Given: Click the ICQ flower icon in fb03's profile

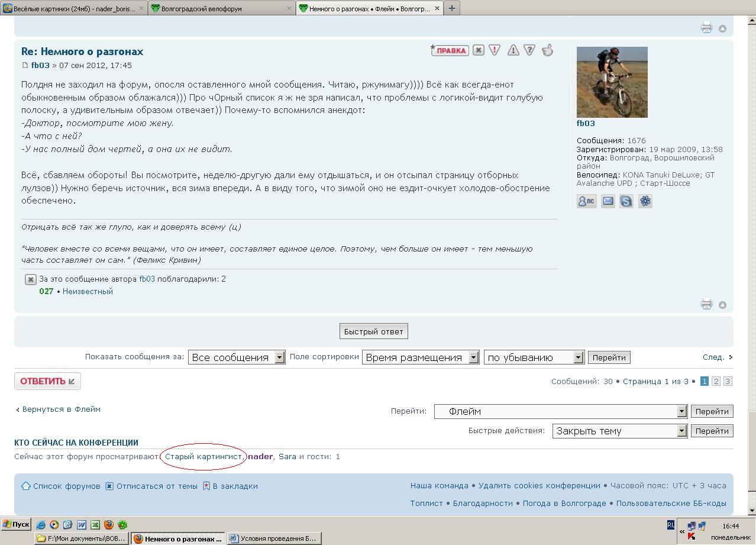Looking at the screenshot, I should [645, 201].
